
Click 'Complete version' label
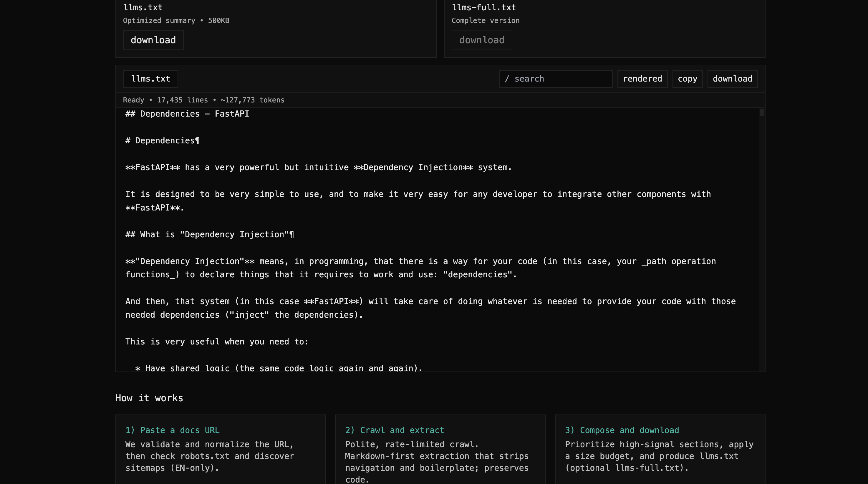coord(486,21)
